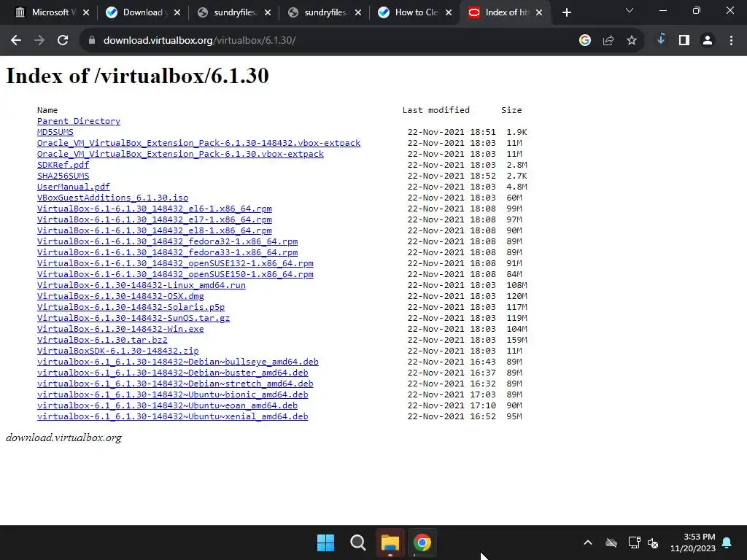Screen dimensions: 747x560
Task: Open the SDKRef.pdf link
Action: (x=63, y=165)
